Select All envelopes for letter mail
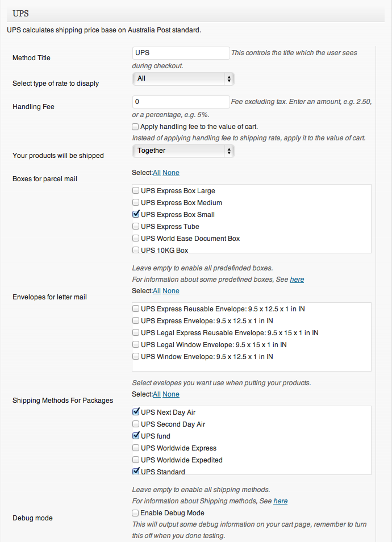 [157, 291]
